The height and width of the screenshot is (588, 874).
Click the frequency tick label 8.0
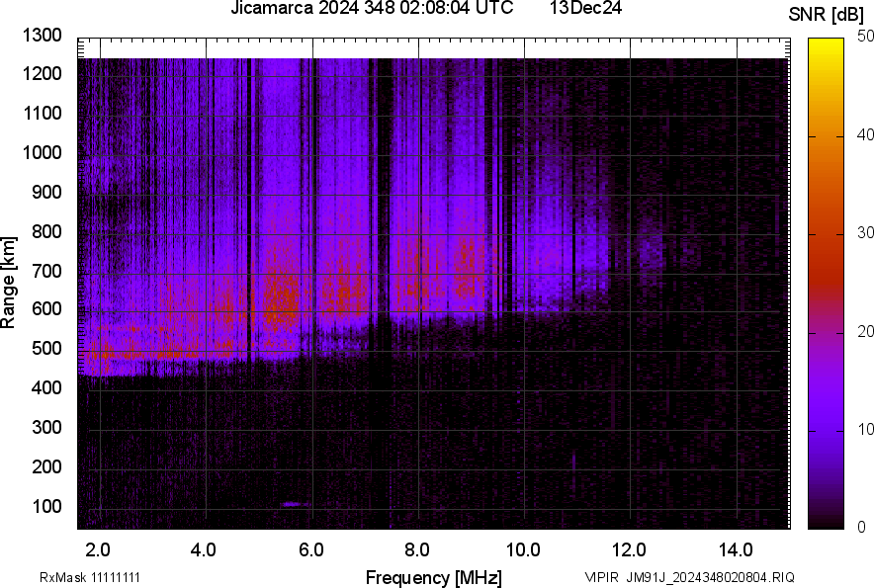click(417, 550)
